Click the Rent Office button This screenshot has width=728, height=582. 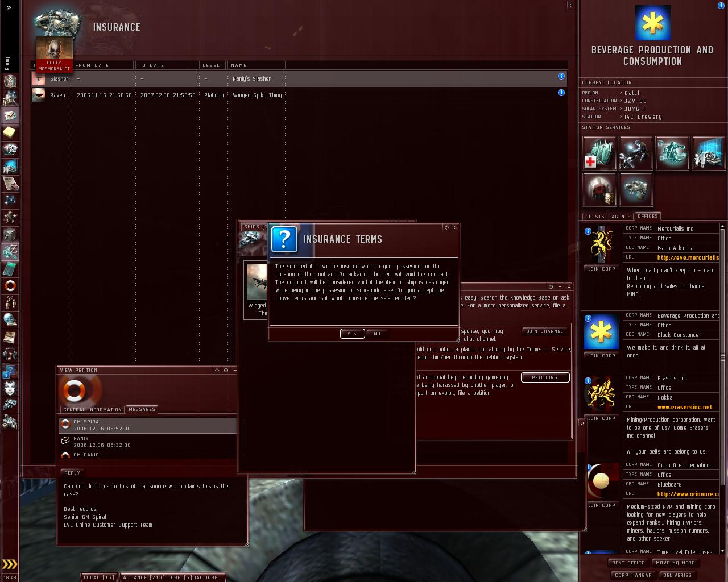[x=628, y=563]
